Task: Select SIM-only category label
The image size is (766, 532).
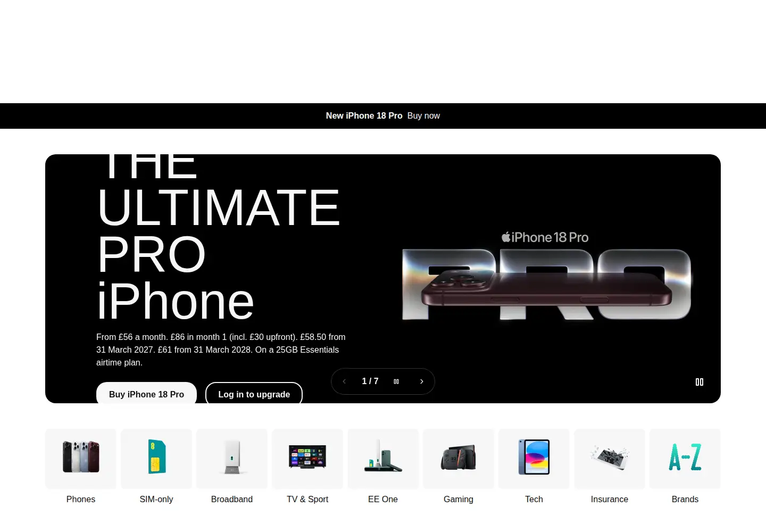Action: point(156,499)
